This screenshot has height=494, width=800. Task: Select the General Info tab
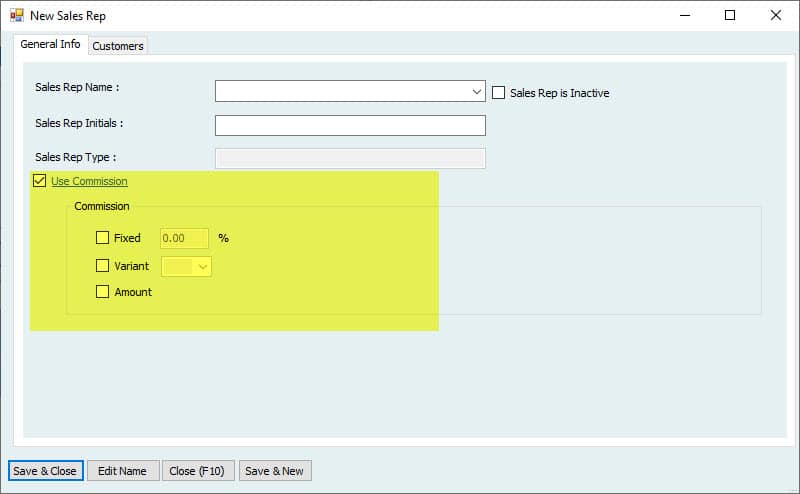pos(50,45)
